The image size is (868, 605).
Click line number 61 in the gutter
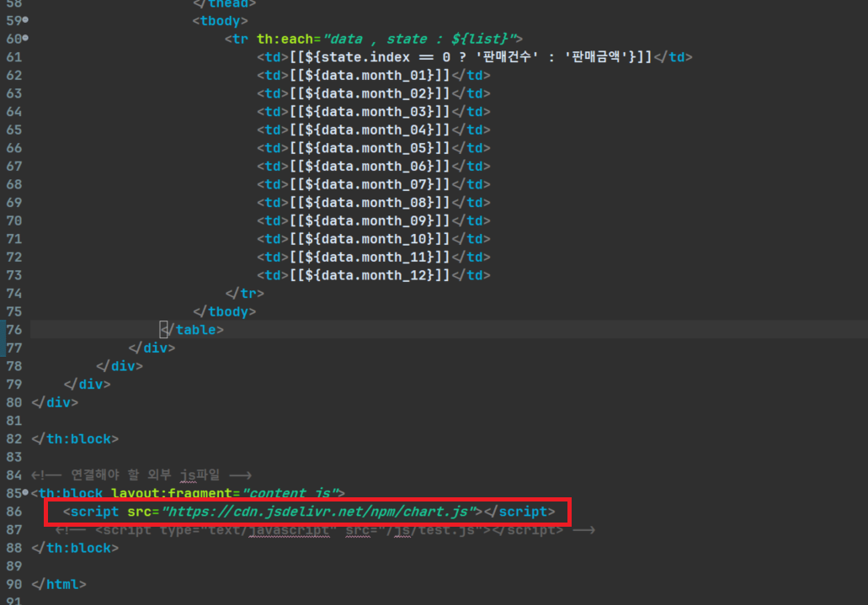(x=13, y=57)
